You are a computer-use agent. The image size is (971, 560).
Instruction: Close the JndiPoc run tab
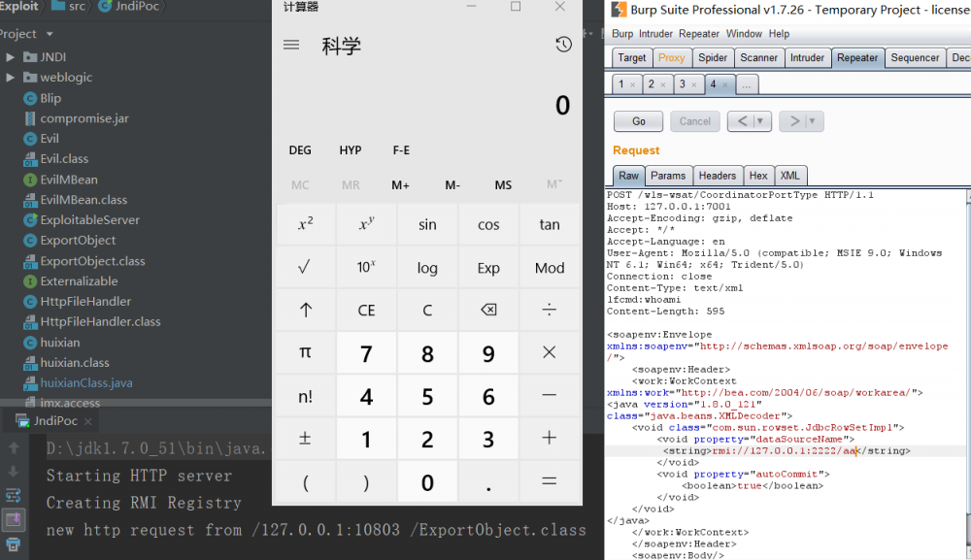(x=88, y=421)
